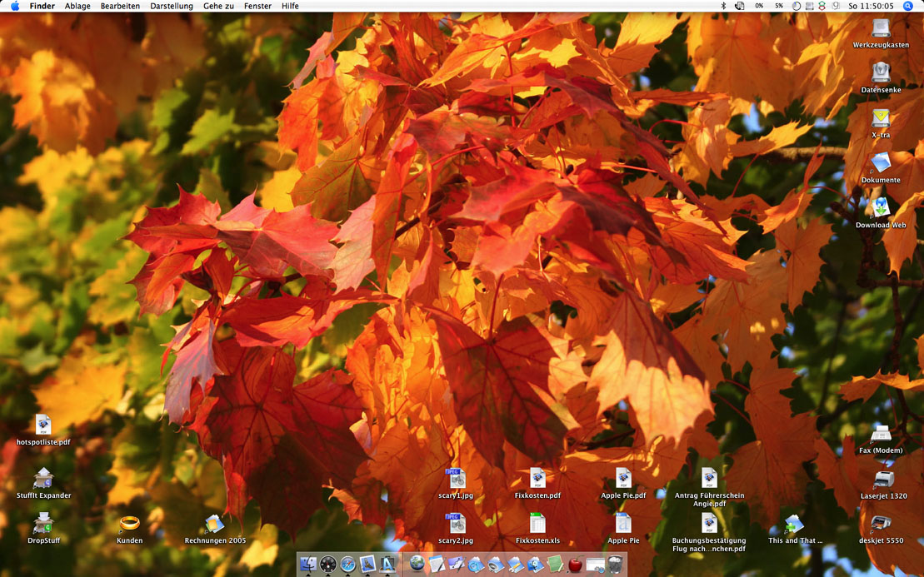Restore the minimized window in the Dock

[x=595, y=565]
